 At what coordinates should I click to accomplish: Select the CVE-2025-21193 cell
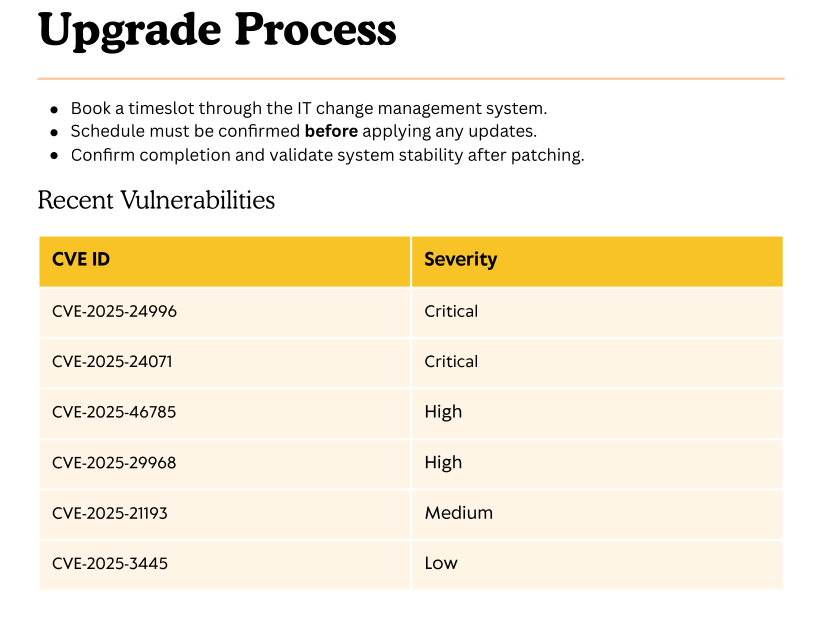point(110,513)
